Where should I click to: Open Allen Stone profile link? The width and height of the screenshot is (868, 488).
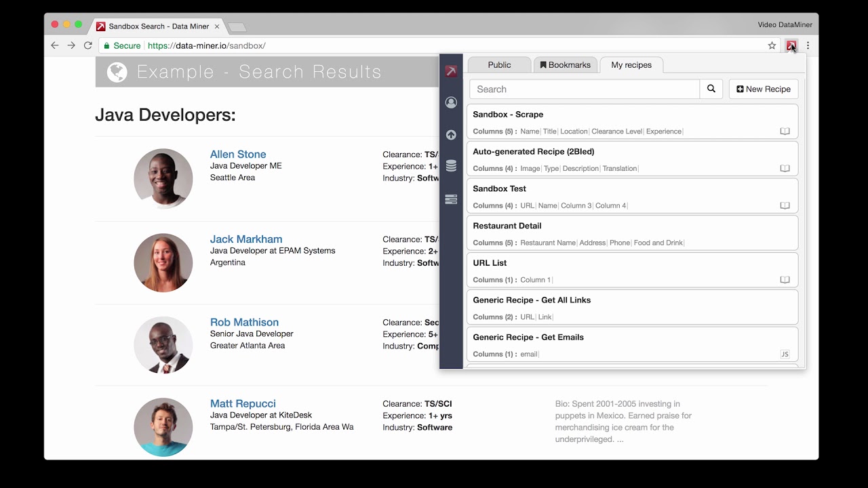click(x=238, y=155)
